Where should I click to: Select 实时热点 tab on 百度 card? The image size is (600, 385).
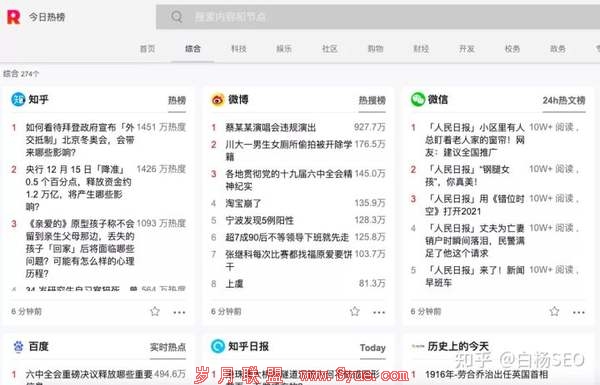point(168,347)
